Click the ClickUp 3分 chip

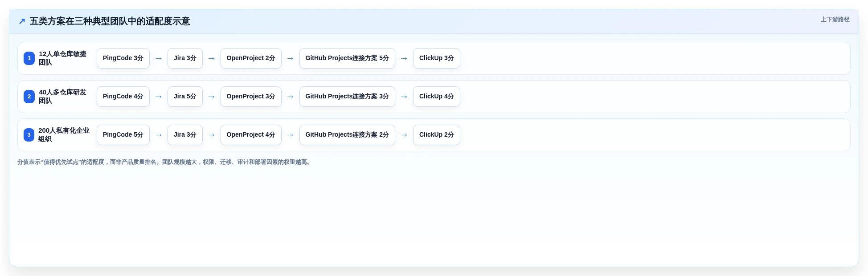click(x=437, y=58)
